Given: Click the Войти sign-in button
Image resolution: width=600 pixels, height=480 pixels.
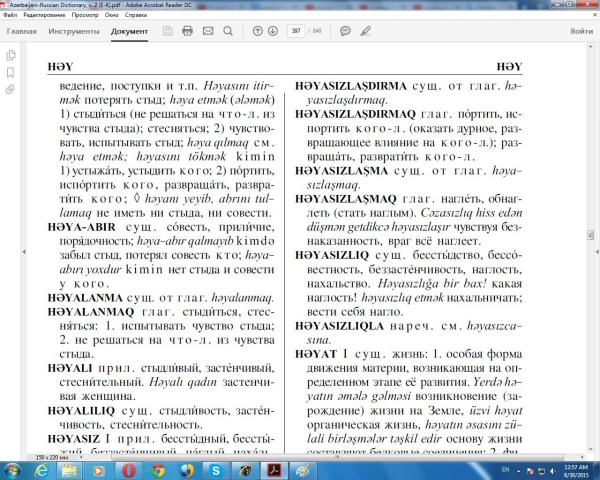Looking at the screenshot, I should coord(580,31).
